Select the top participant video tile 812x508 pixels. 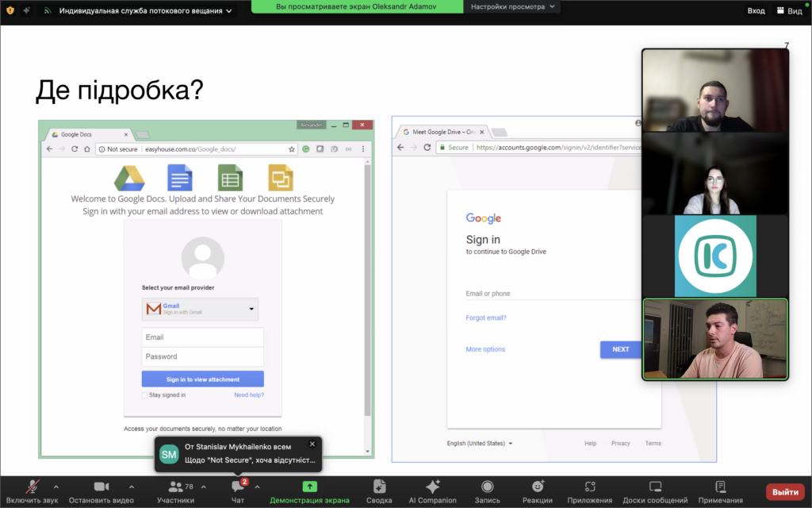pyautogui.click(x=715, y=90)
